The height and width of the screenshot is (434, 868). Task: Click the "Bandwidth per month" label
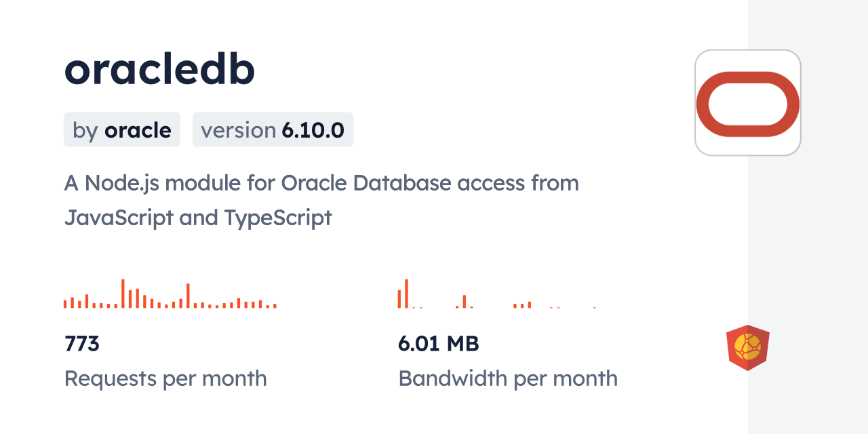507,378
